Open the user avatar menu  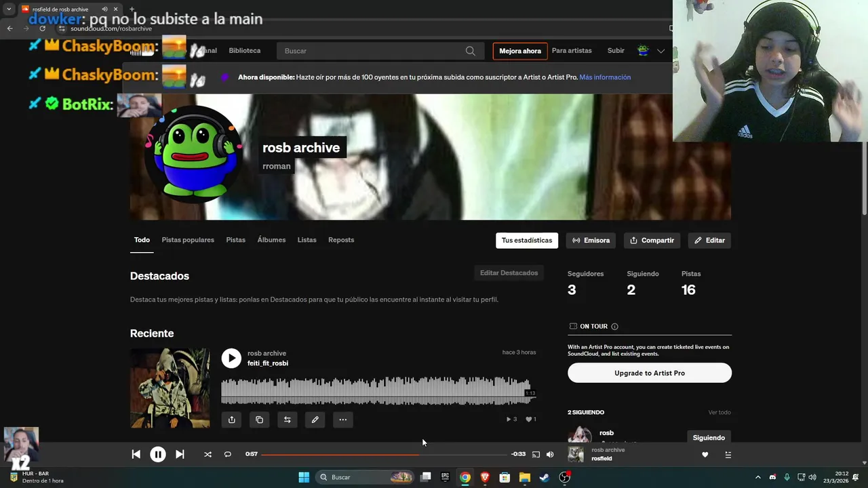[643, 51]
